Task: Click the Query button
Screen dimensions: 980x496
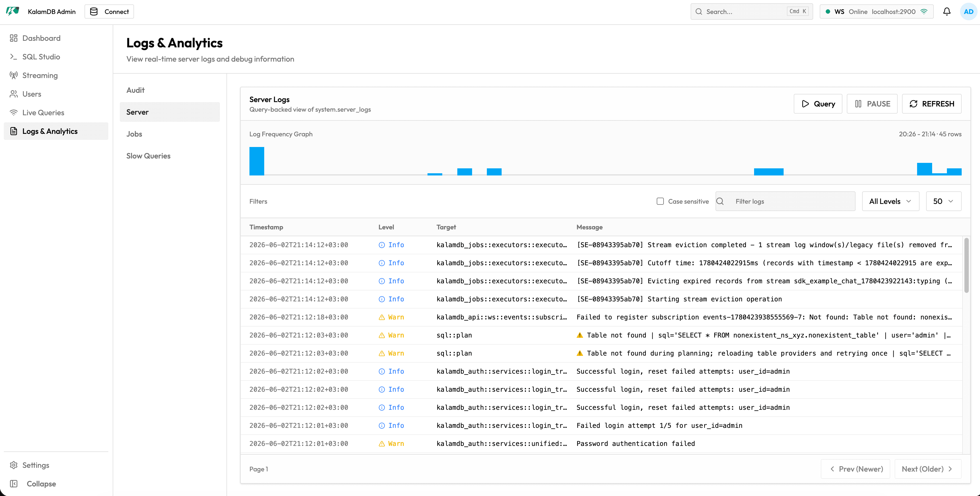Action: [x=818, y=104]
